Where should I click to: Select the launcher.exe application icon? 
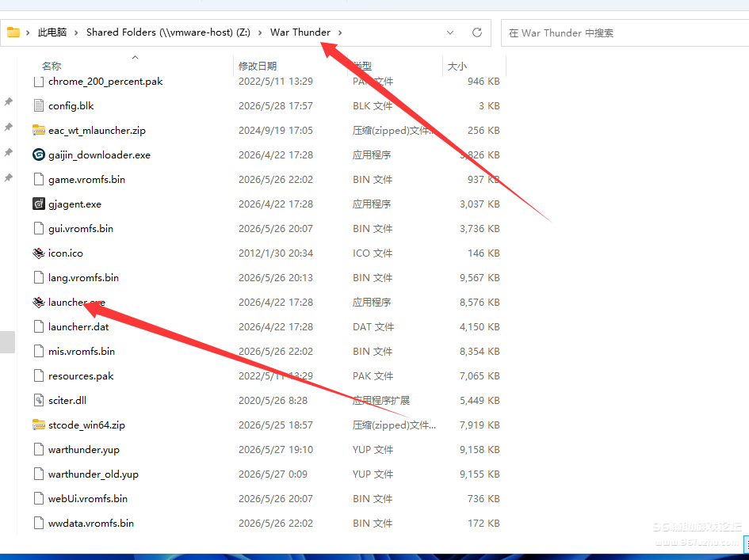click(x=39, y=303)
